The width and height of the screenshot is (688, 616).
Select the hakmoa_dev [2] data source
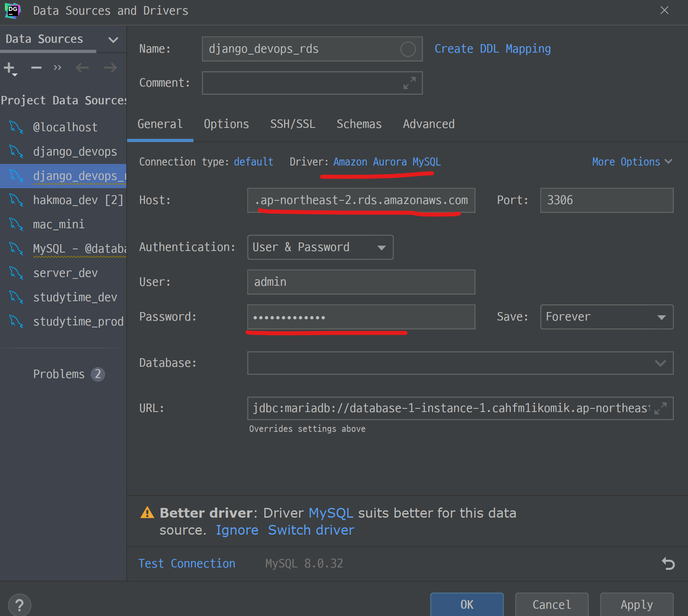pos(63,200)
